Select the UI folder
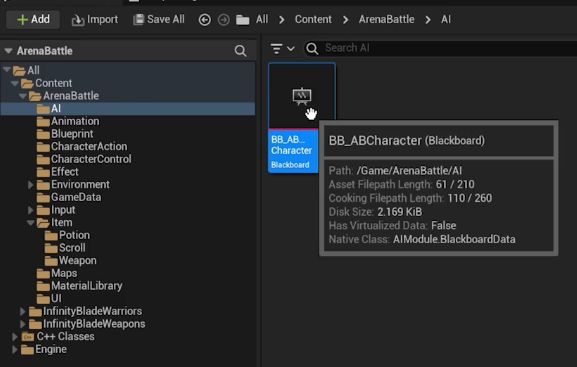Screen dimensions: 577x367 49,299
